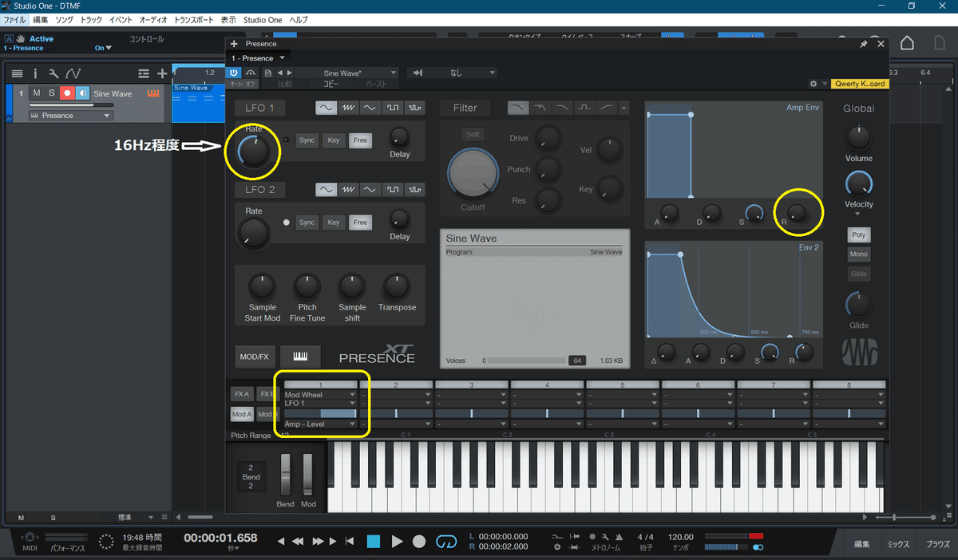Open the Presence instrument dropdown on track
Screen dimensions: 958x560
[x=71, y=116]
